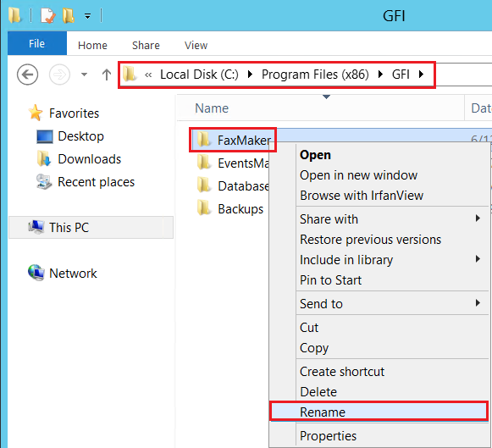Expand the GFI breadcrumb arrow
Screen dimensions: 492x448
421,75
